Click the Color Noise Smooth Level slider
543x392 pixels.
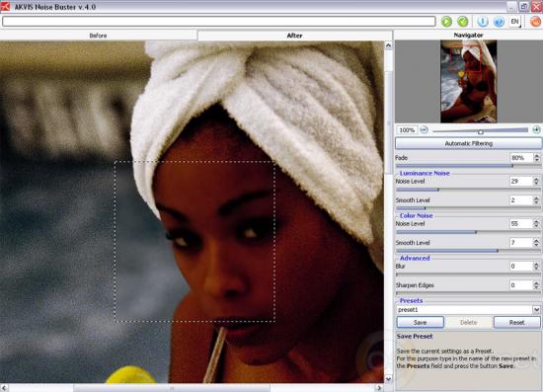(x=468, y=251)
